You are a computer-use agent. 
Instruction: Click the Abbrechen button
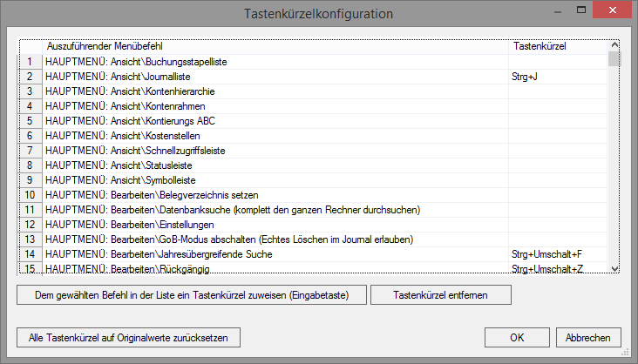[588, 338]
